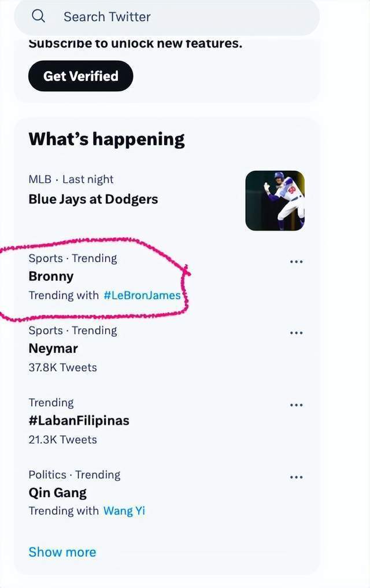Follow the Wang Yi related link
This screenshot has width=370, height=588.
[124, 511]
